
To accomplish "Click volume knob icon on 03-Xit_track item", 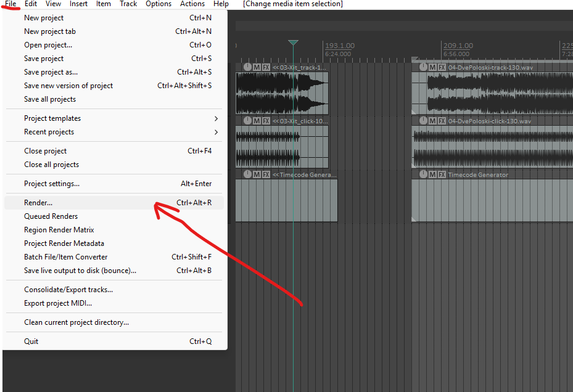I will (x=247, y=67).
